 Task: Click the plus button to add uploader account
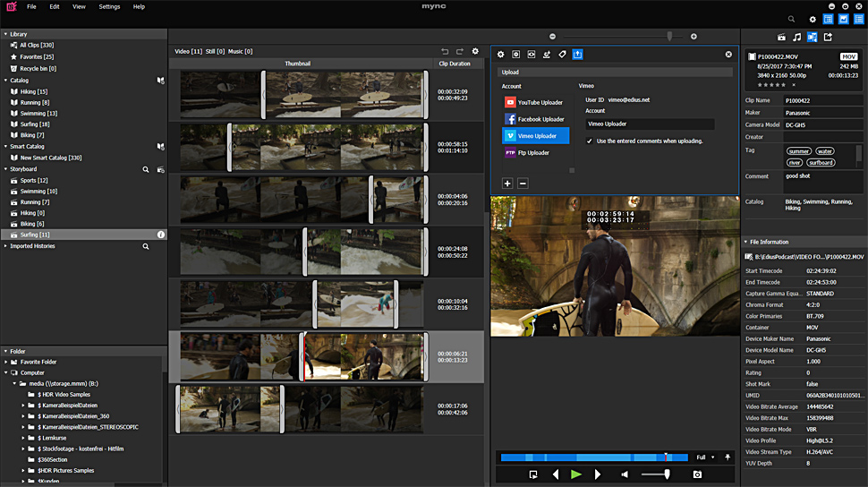pyautogui.click(x=507, y=184)
